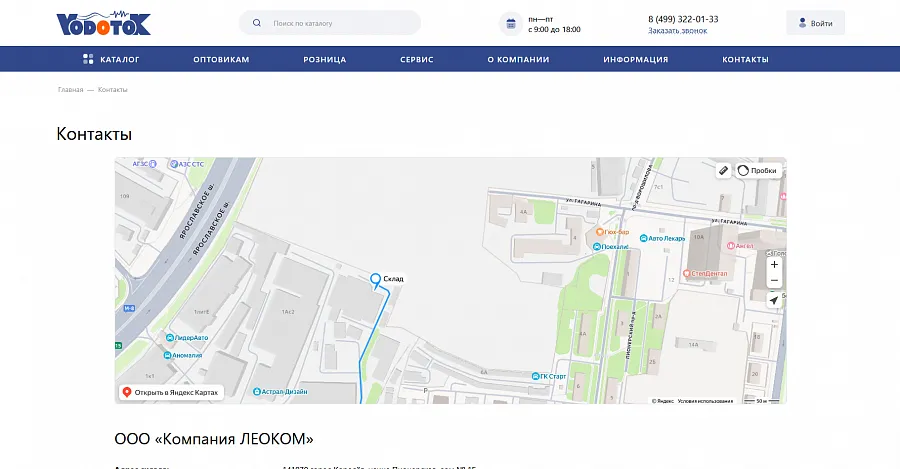
Task: Click Контакты page heading
Action: (94, 134)
